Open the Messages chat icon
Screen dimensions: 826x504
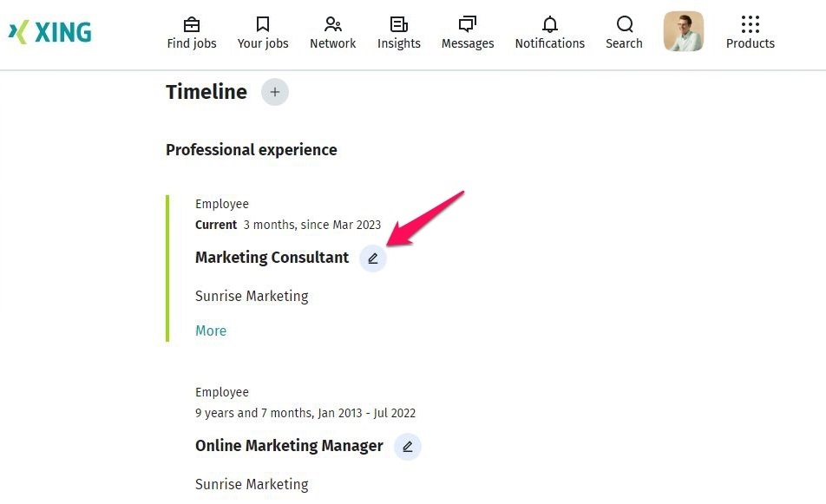(468, 24)
